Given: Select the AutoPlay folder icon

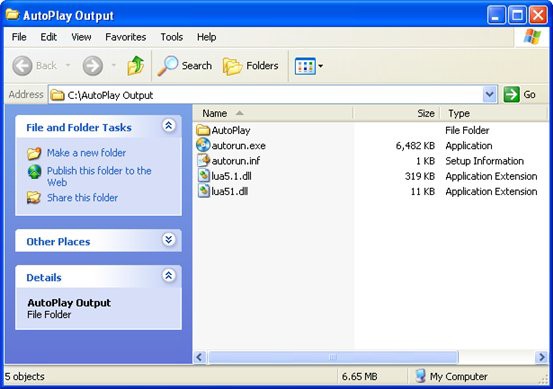Looking at the screenshot, I should click(203, 130).
